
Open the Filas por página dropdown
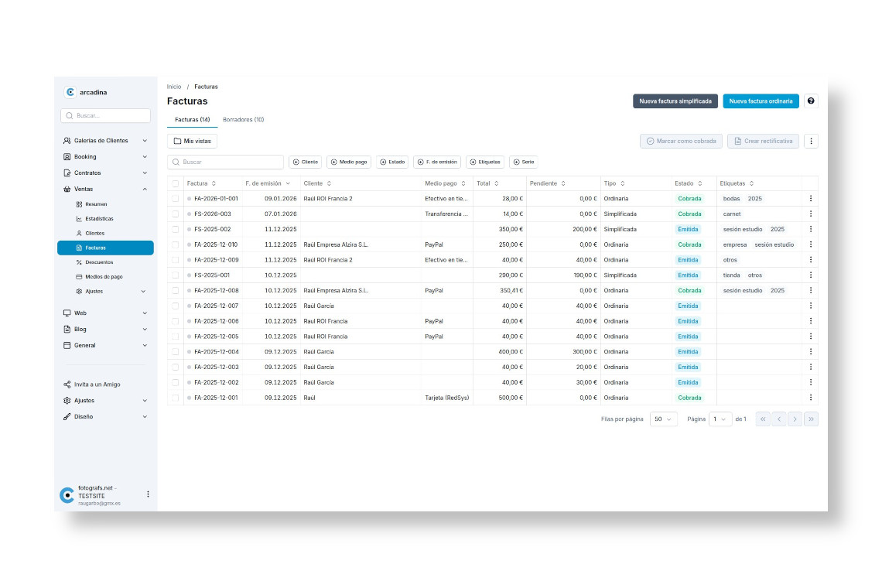coord(661,418)
